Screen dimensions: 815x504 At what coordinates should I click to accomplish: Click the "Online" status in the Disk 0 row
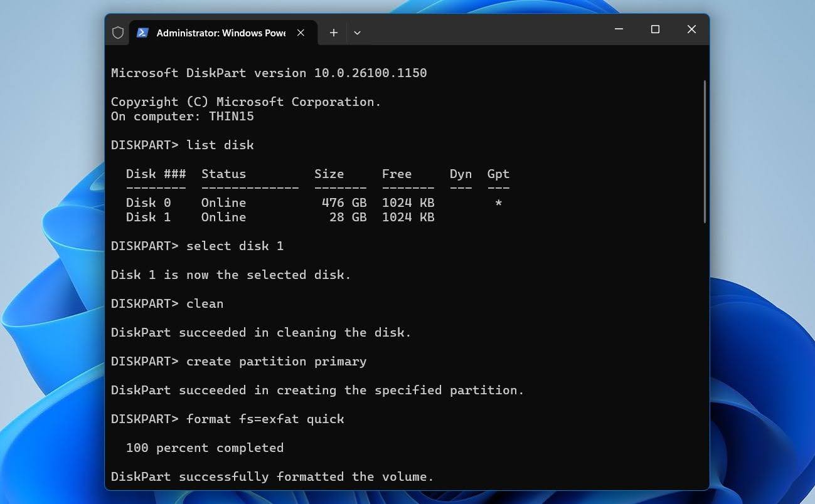[223, 202]
